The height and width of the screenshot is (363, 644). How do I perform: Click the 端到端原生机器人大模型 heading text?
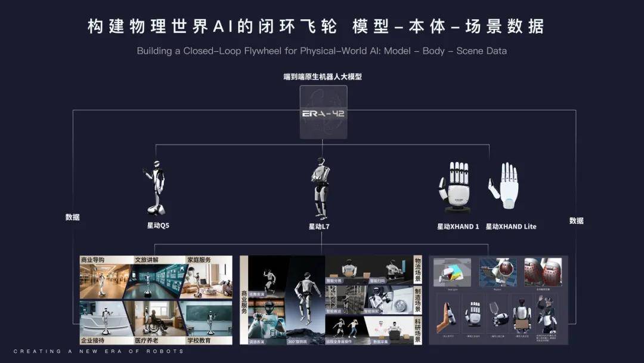click(x=323, y=76)
